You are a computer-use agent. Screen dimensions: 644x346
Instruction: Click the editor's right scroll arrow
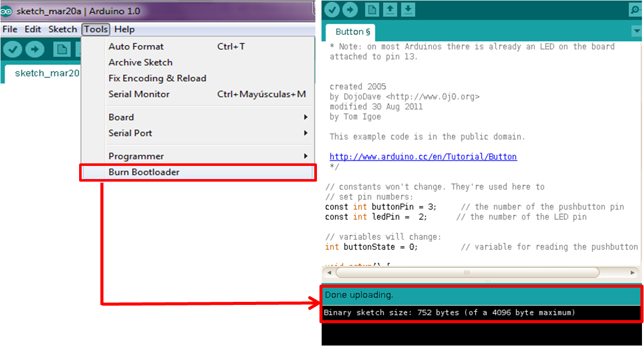pyautogui.click(x=632, y=272)
